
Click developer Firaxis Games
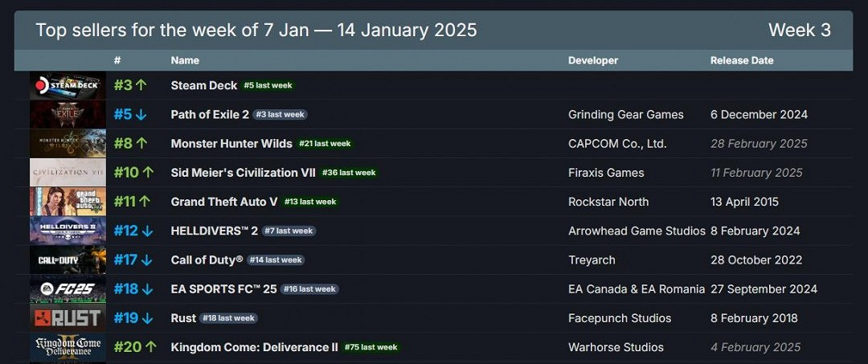[606, 173]
